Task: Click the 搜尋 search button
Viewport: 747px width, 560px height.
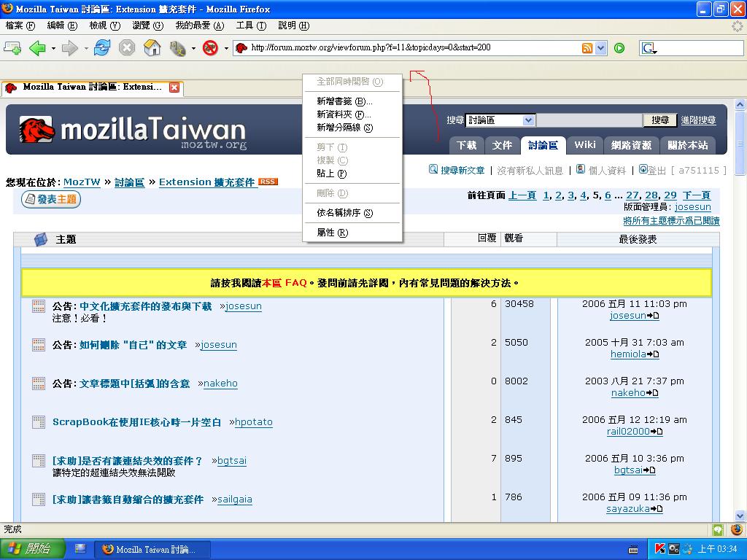Action: click(x=660, y=120)
